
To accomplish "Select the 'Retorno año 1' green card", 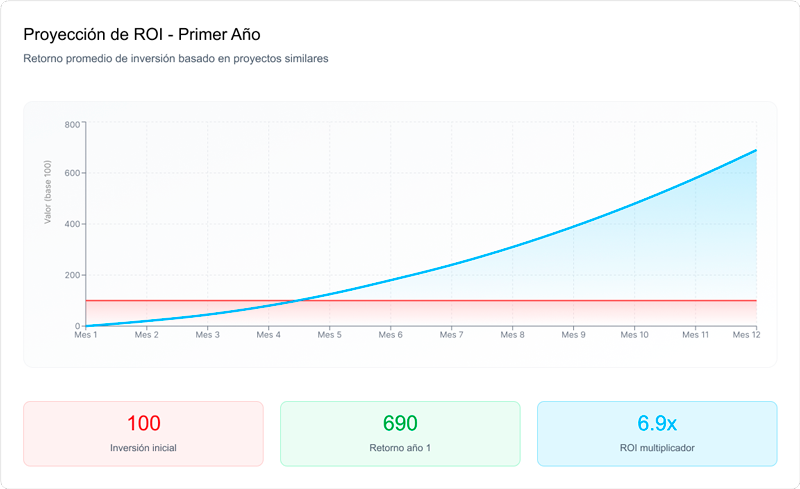I will [400, 433].
